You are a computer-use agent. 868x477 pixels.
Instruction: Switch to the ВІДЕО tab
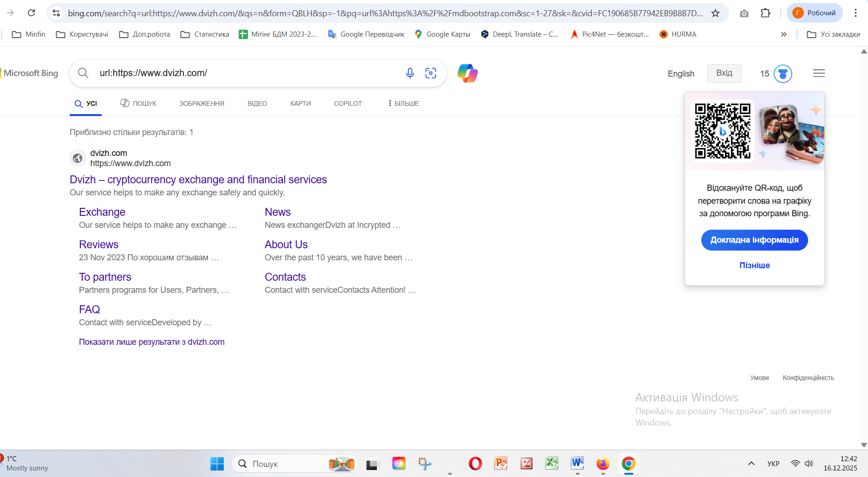click(x=257, y=103)
